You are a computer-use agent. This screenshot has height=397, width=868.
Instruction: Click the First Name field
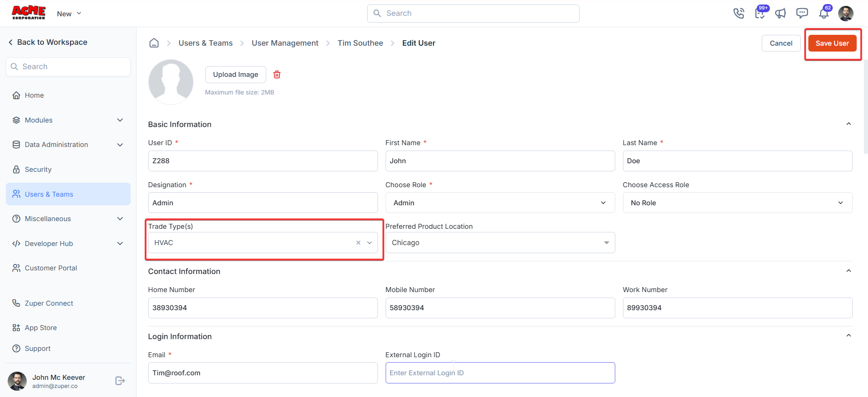(500, 161)
